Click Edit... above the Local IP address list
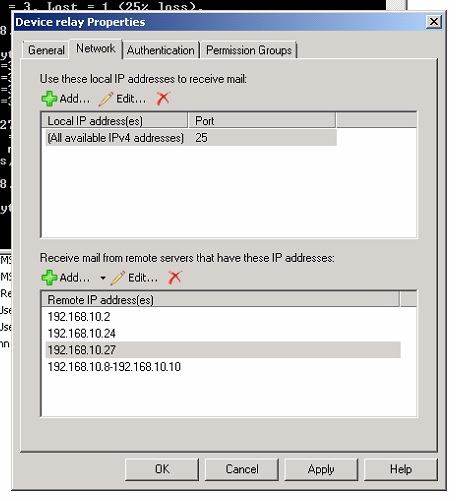 [x=131, y=99]
